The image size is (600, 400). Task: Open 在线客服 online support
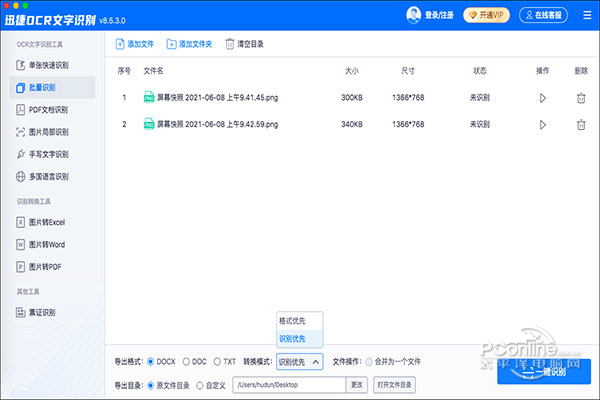point(543,15)
